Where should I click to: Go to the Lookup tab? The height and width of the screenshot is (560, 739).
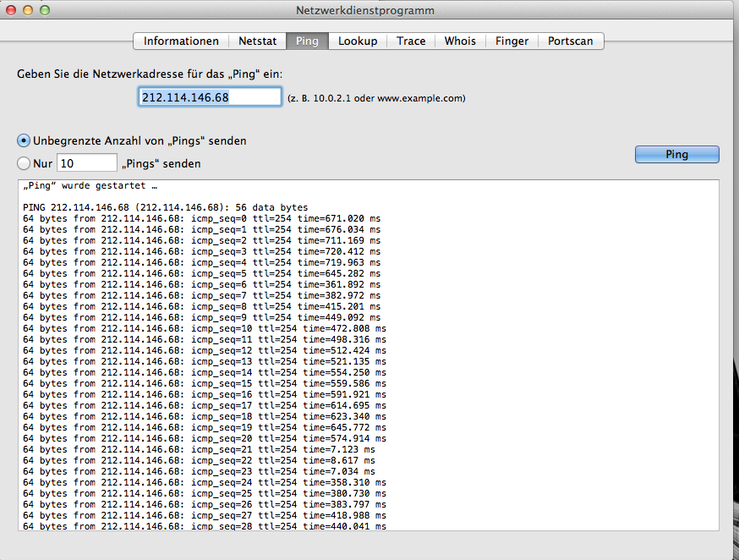358,41
